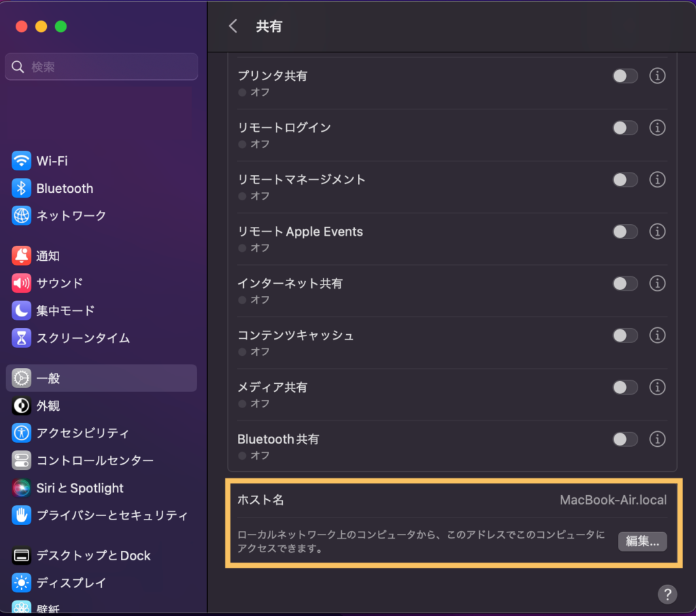Click the Bluetooth label in sidebar
Screen dimensions: 696x616
click(x=65, y=188)
